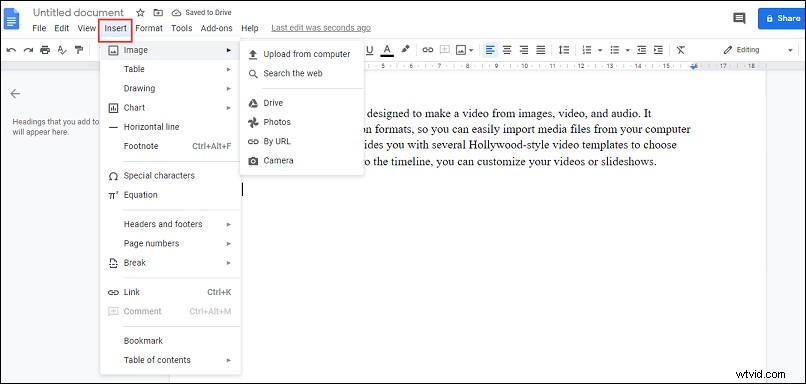
Task: Open line spacing options
Action: click(564, 50)
